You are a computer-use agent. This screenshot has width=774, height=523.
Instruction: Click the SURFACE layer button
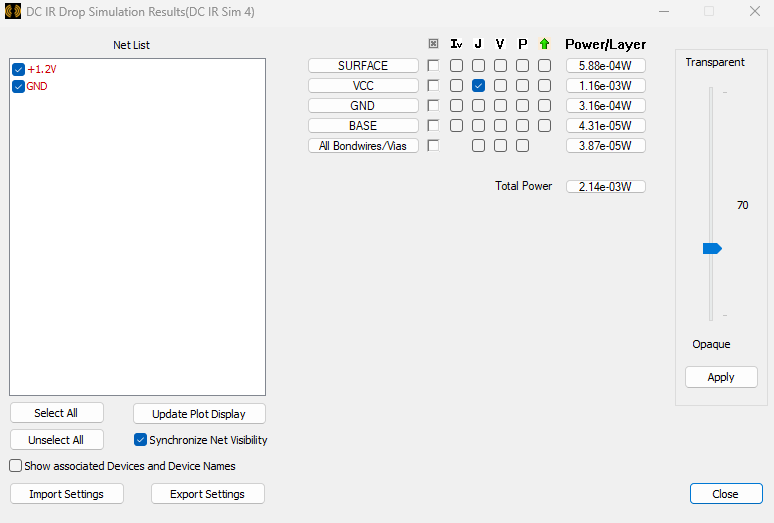coord(363,66)
